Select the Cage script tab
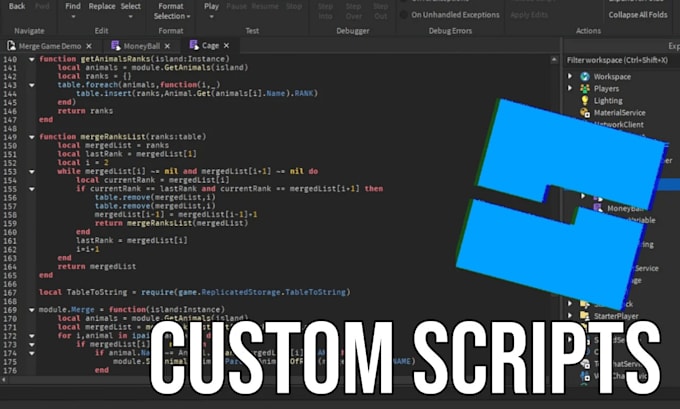The height and width of the screenshot is (409, 680). (210, 46)
